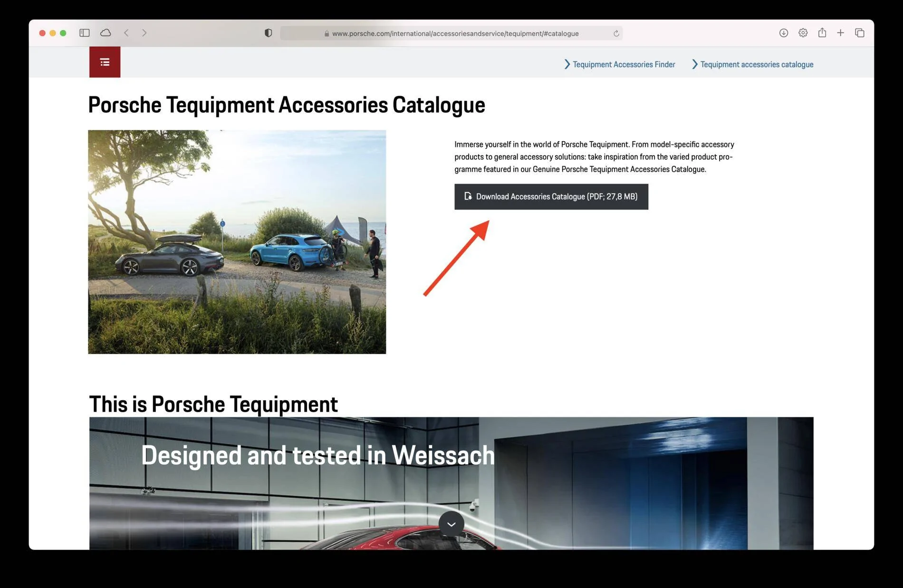Show the tab overview
This screenshot has width=903, height=588.
tap(859, 33)
